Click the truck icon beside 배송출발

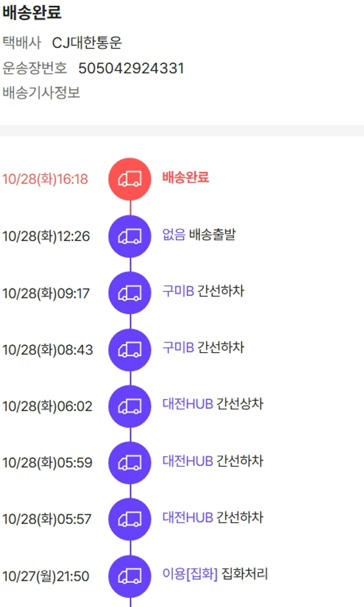tap(130, 236)
